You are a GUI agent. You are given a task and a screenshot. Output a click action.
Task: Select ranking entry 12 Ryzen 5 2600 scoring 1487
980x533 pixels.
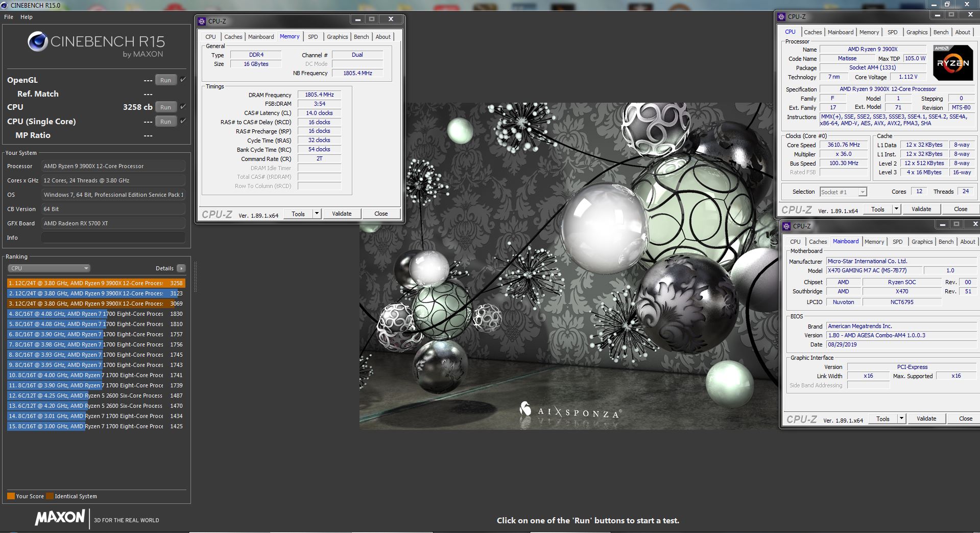[96, 396]
